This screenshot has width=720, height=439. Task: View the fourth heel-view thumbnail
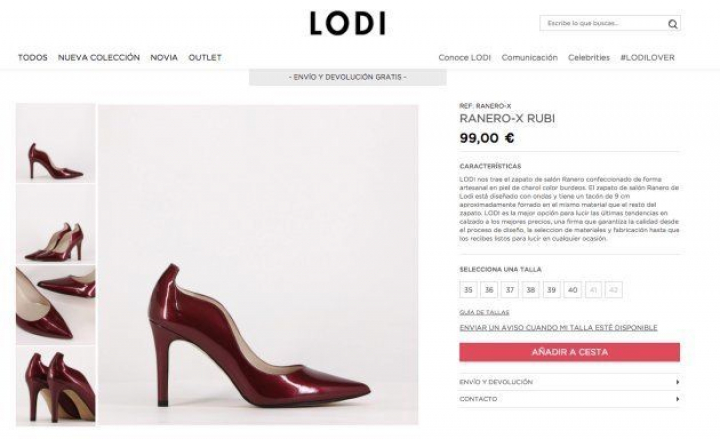(56, 385)
